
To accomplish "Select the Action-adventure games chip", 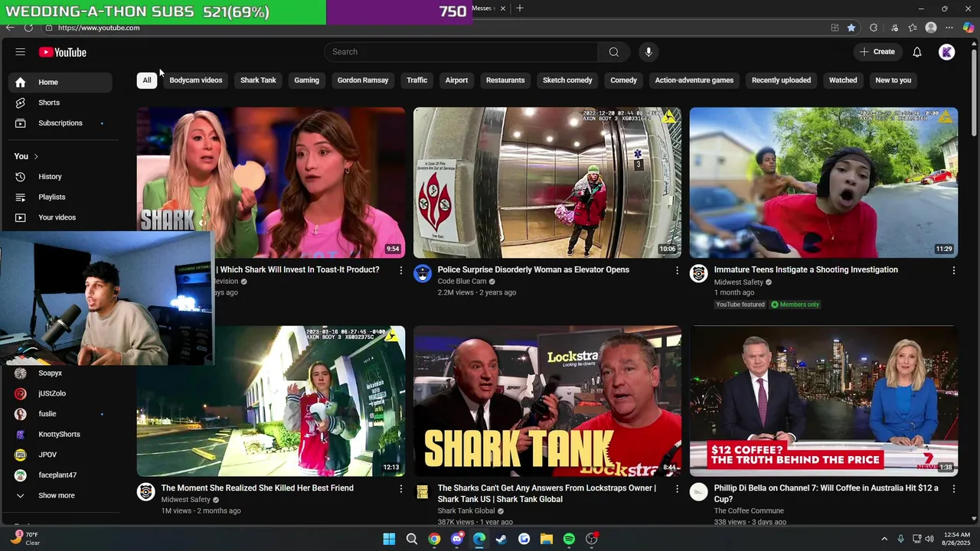I will (694, 80).
